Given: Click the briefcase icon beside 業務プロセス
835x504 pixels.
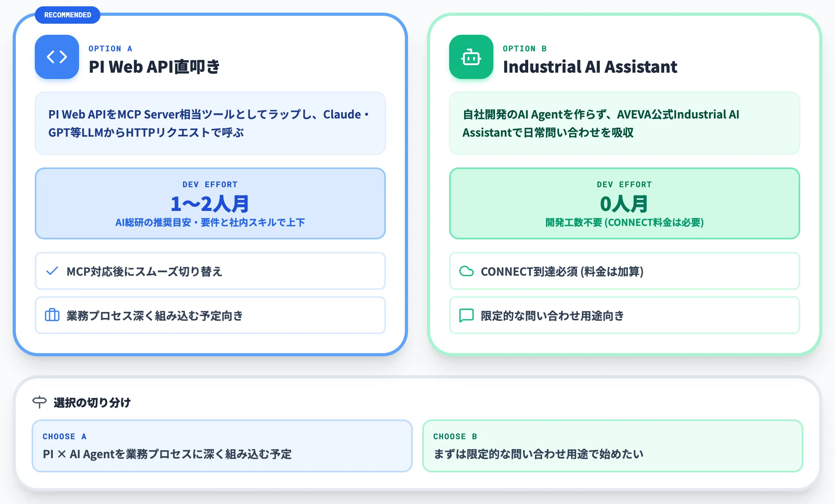Looking at the screenshot, I should [x=52, y=315].
